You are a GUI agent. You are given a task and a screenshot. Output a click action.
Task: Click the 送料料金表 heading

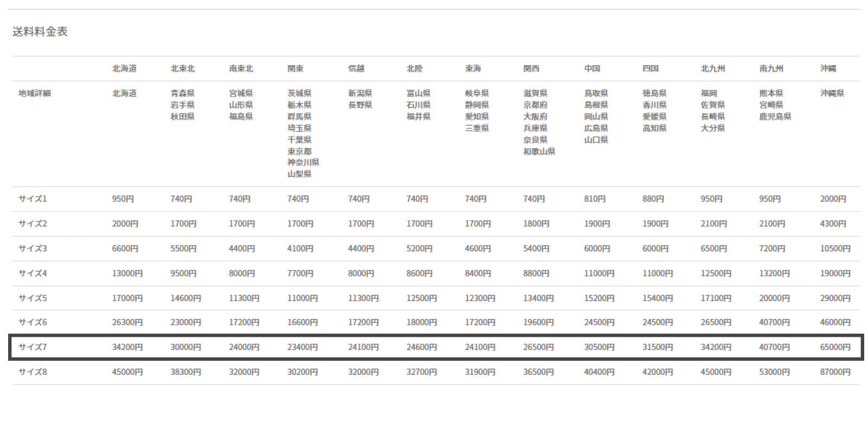point(40,31)
